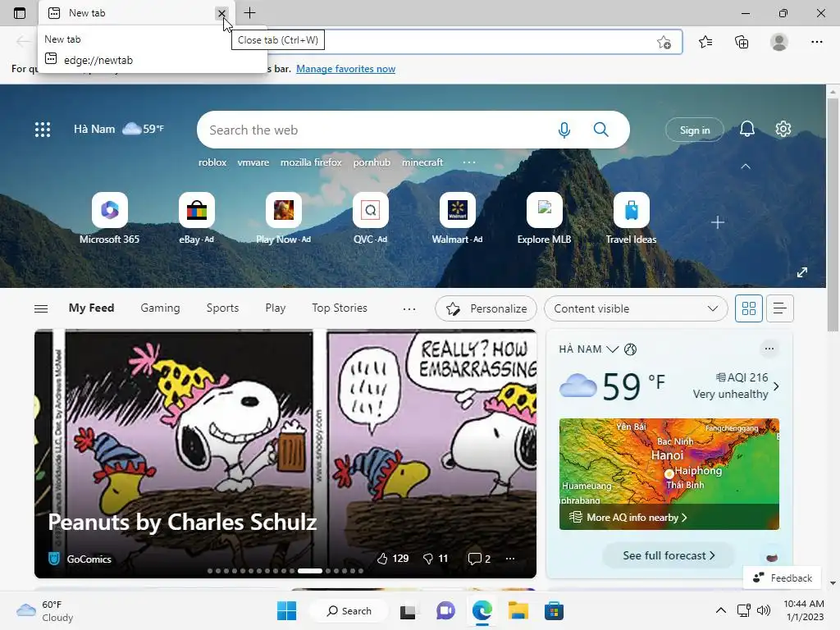This screenshot has width=840, height=630.
Task: Open Edge Settings and more menu
Action: pos(816,42)
